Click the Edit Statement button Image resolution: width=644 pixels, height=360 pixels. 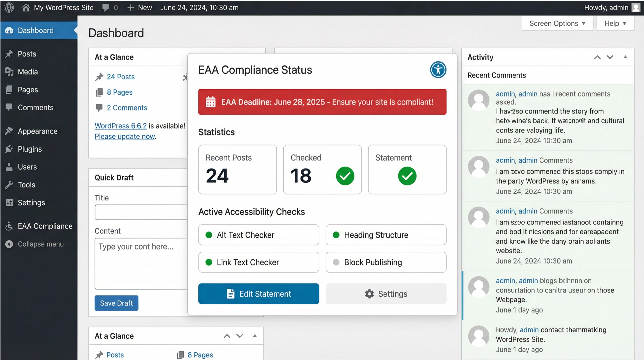click(x=259, y=294)
